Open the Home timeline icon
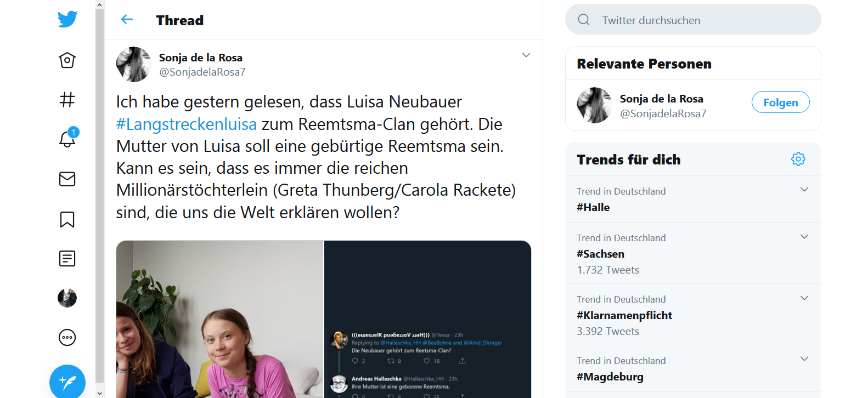Image resolution: width=868 pixels, height=398 pixels. coord(67,60)
